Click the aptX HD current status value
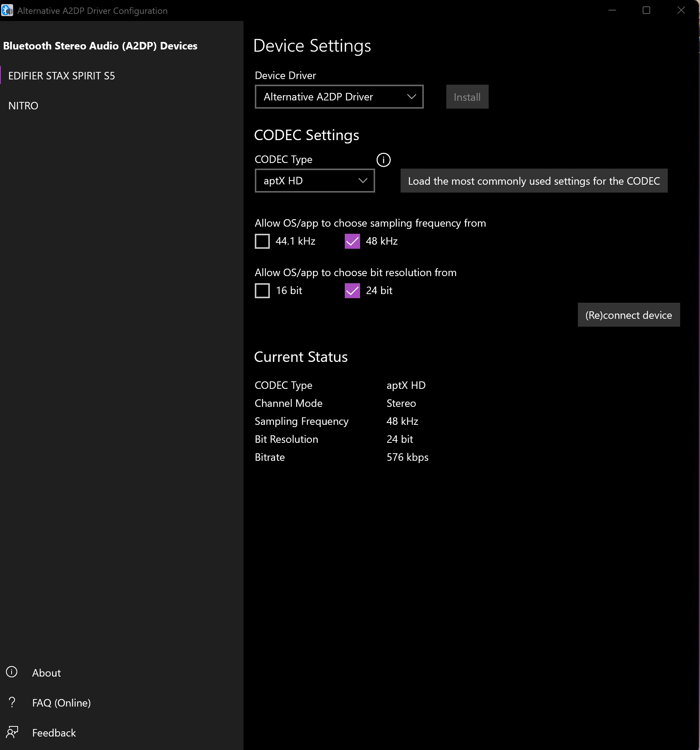Viewport: 700px width, 750px height. pos(406,385)
